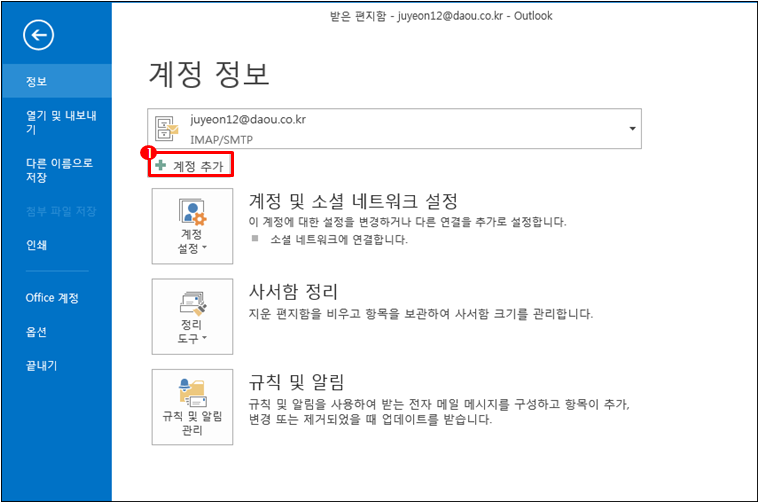759x503 pixels.
Task: Expand the account selector dropdown arrow
Action: (632, 128)
